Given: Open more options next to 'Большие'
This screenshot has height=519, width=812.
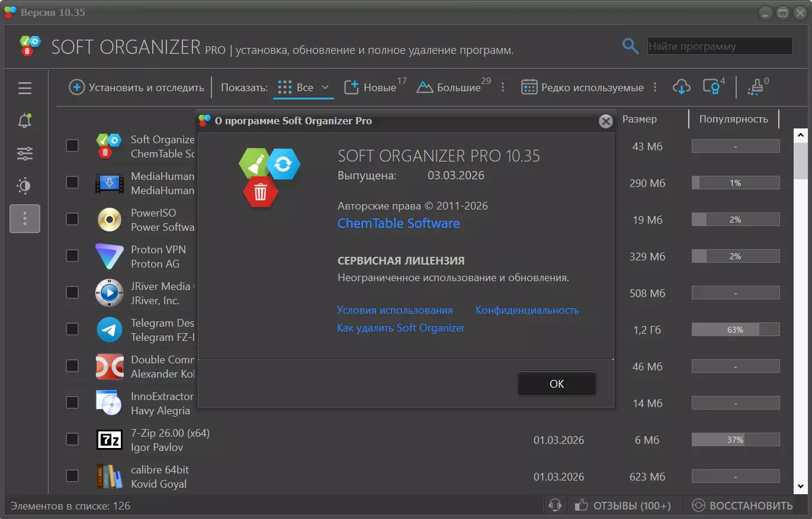Looking at the screenshot, I should [x=503, y=88].
